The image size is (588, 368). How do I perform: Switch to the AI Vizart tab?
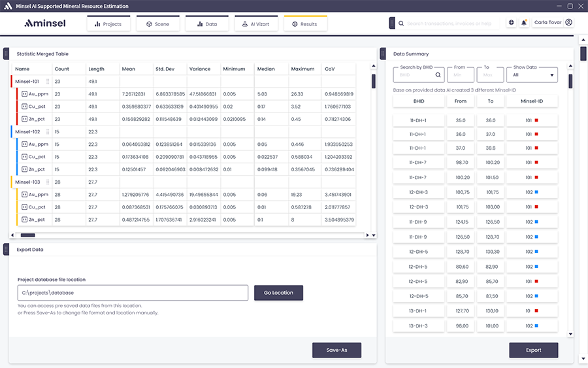(255, 24)
